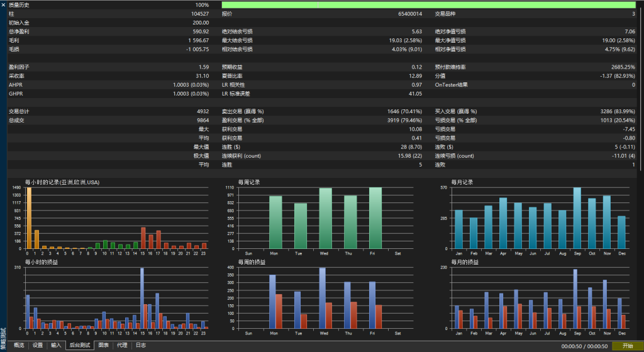Open the 代理 tab
The width and height of the screenshot is (644, 352).
[122, 345]
